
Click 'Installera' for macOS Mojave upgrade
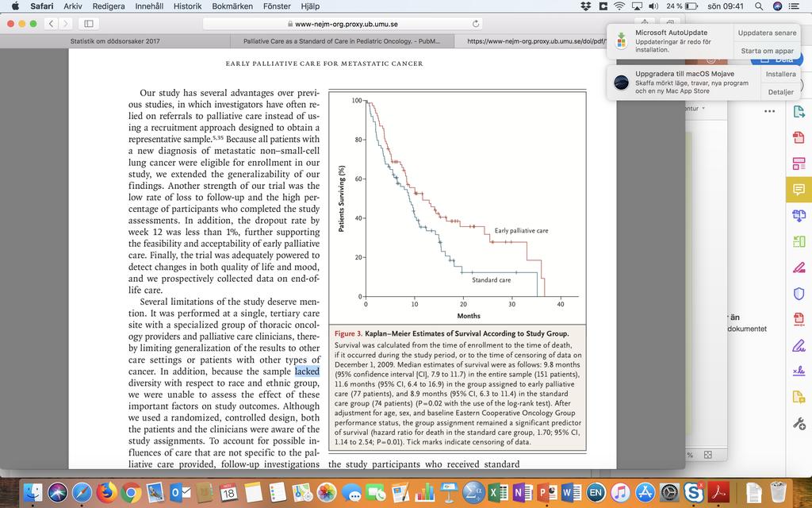point(781,74)
